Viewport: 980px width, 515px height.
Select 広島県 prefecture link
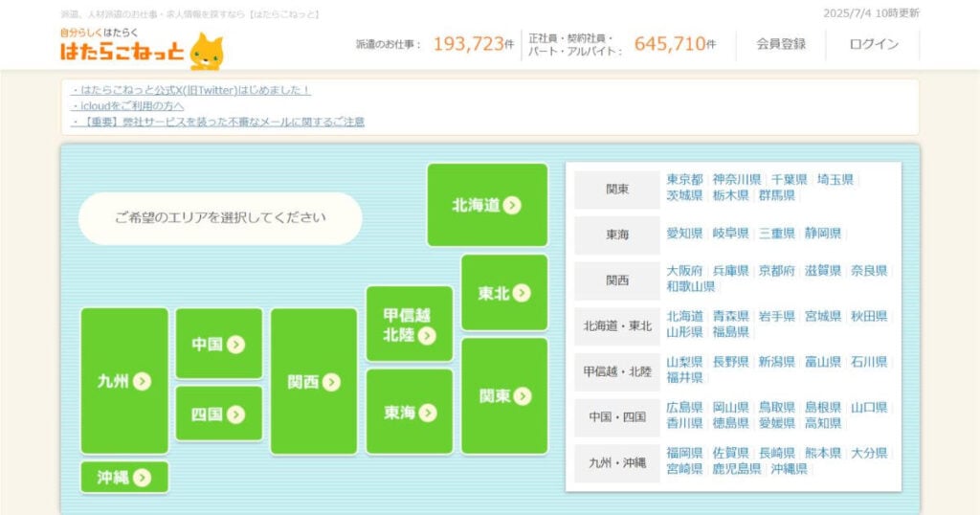(684, 408)
